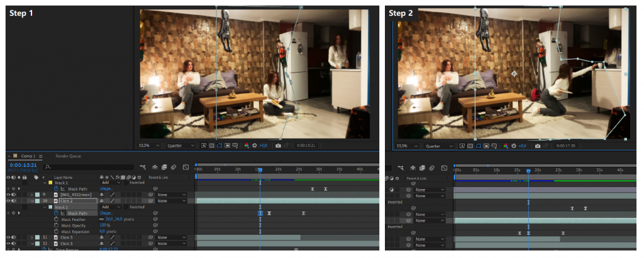Click the snapshot camera icon in Step 2 viewer
This screenshot has height=258, width=644.
pos(536,146)
